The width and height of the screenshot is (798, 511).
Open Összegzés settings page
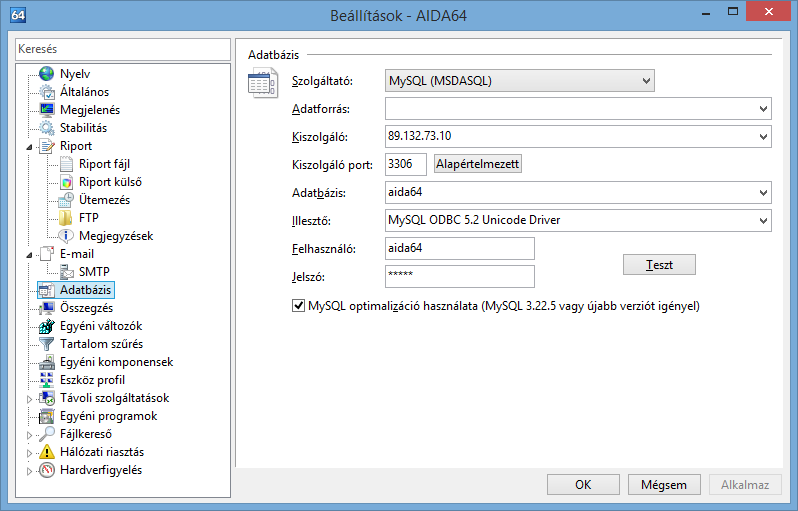click(x=87, y=308)
